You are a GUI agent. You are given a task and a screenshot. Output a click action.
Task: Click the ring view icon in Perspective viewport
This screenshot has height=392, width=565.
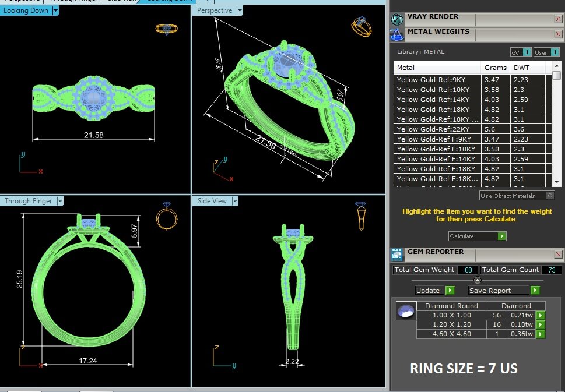pos(361,26)
